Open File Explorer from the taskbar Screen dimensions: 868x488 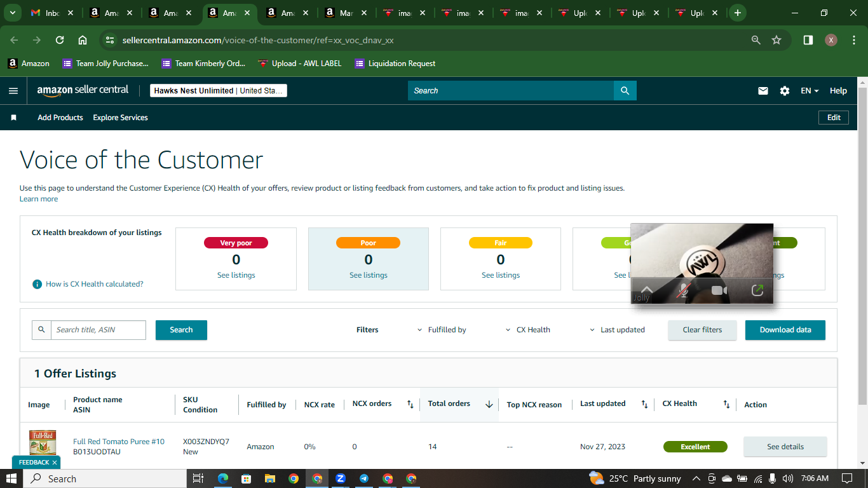tap(270, 478)
